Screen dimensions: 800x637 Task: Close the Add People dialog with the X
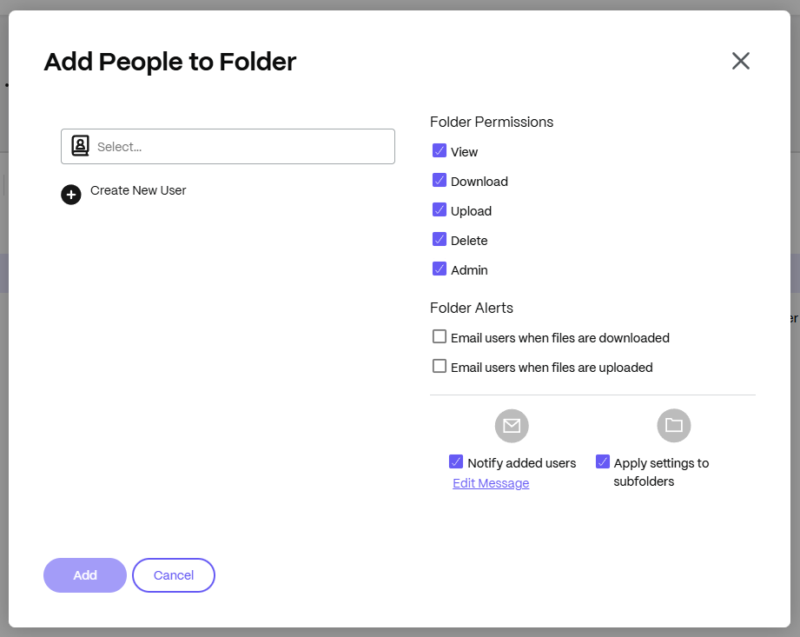pos(740,61)
